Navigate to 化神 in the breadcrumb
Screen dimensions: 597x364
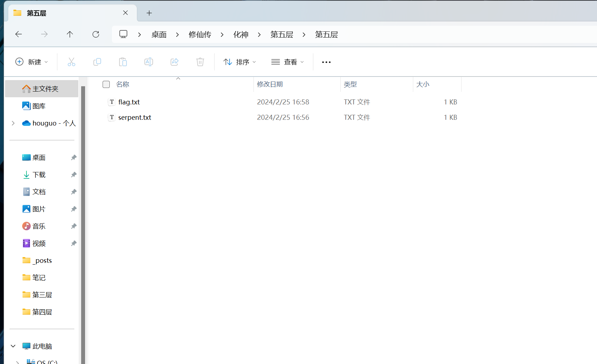241,35
